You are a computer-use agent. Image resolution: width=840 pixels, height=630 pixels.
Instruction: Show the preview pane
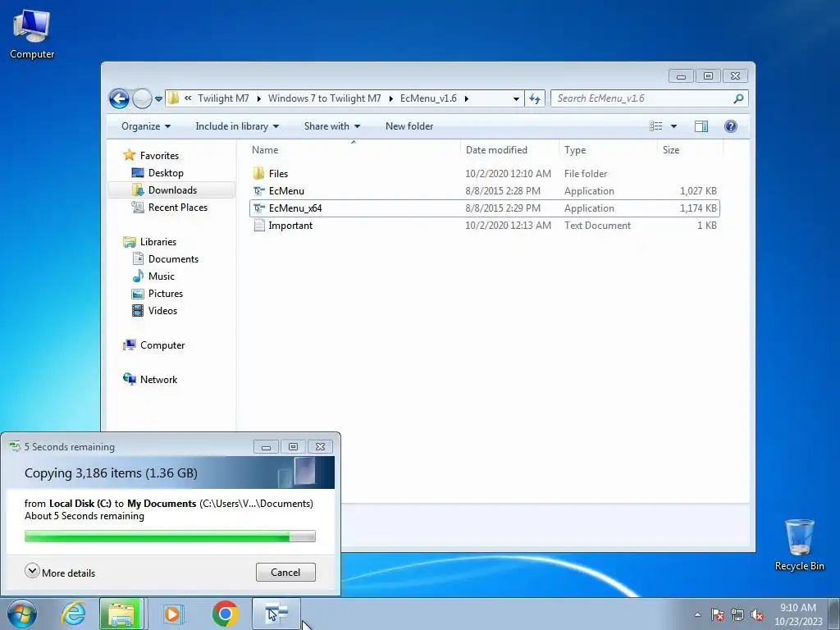(x=701, y=126)
